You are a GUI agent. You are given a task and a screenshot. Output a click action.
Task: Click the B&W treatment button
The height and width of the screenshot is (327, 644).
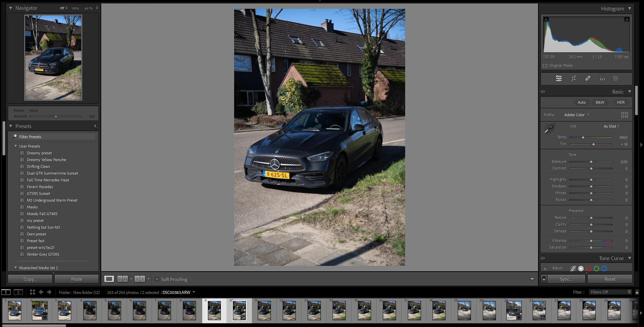[x=600, y=102]
